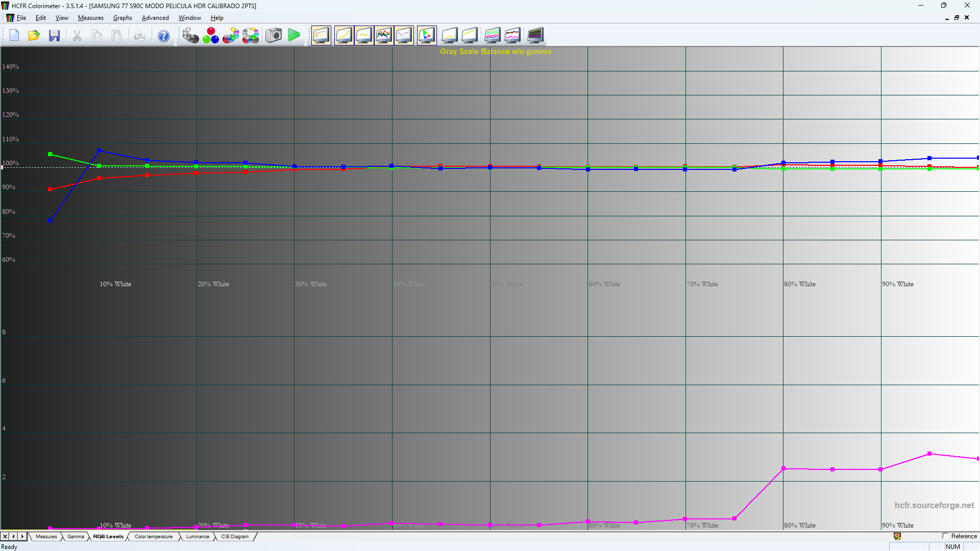Enable the Reference checkbox
Image resolution: width=980 pixels, height=551 pixels.
pos(945,536)
